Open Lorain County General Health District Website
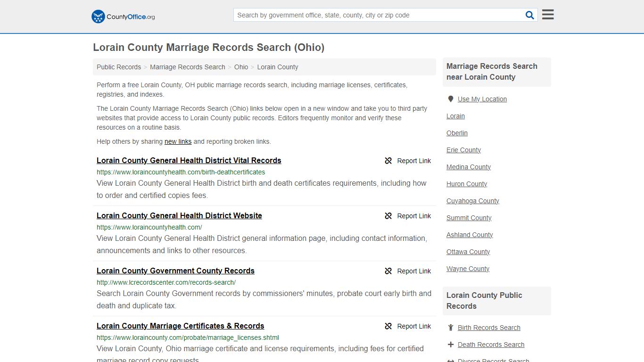This screenshot has width=644, height=362. click(179, 215)
